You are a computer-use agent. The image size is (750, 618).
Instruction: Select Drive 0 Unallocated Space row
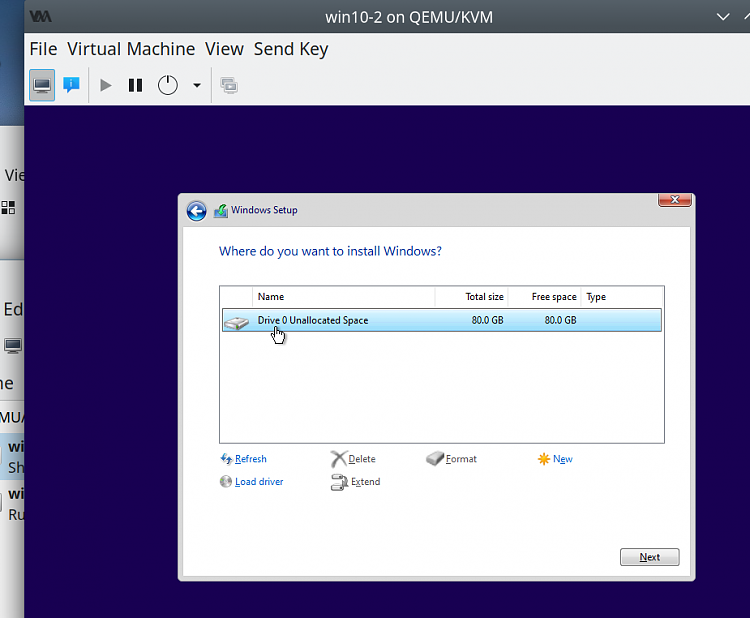click(x=442, y=320)
